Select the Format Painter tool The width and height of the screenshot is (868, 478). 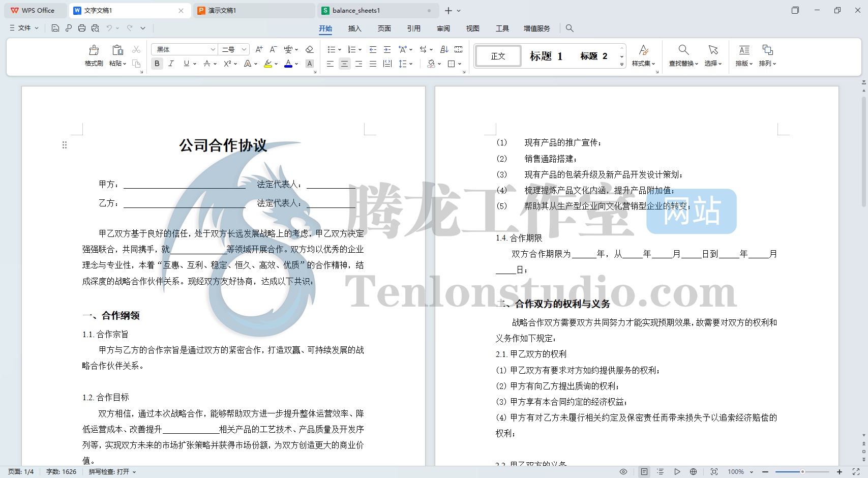93,55
